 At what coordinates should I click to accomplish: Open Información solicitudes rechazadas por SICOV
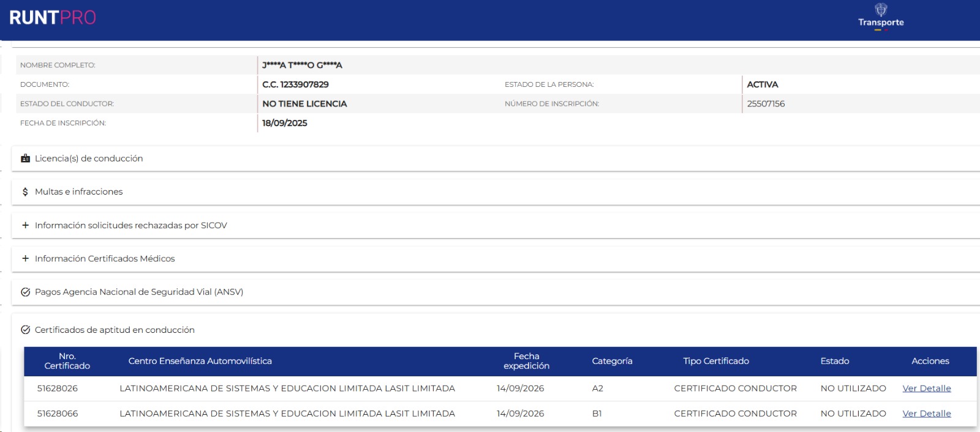[x=495, y=225]
